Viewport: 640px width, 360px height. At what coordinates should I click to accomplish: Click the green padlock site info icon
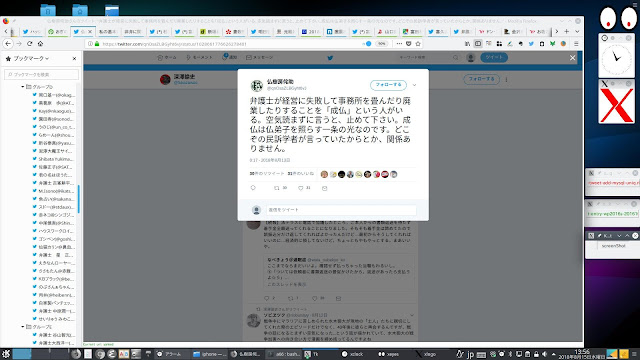pos(97,44)
